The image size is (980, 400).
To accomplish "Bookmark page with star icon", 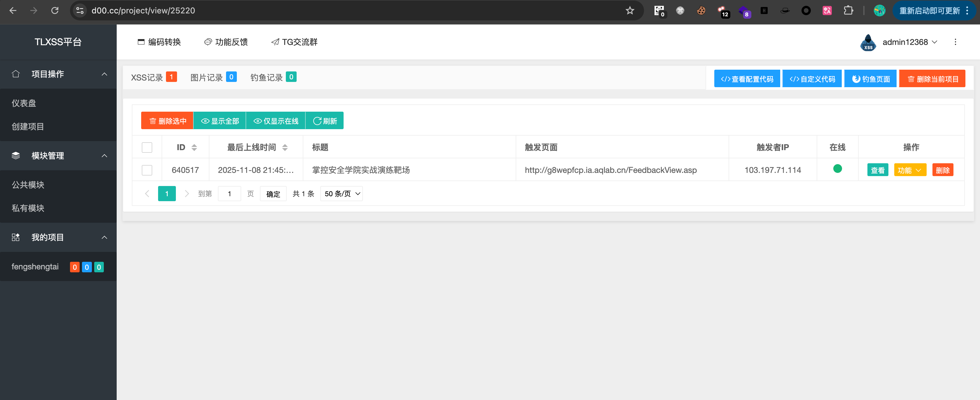I will click(630, 11).
